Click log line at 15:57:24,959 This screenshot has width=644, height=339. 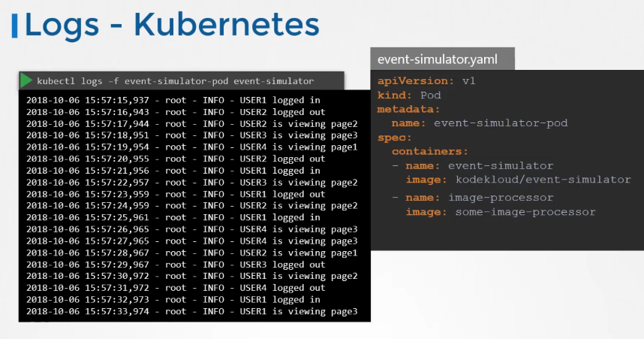click(x=192, y=206)
